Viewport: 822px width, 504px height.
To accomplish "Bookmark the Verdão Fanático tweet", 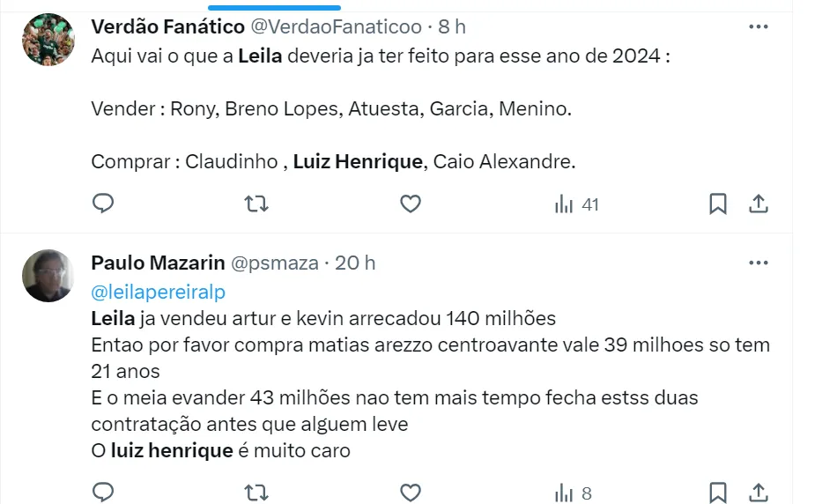I will pos(718,204).
